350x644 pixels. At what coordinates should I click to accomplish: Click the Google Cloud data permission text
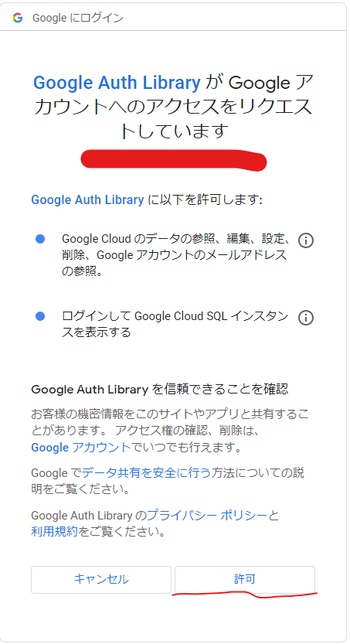[176, 255]
